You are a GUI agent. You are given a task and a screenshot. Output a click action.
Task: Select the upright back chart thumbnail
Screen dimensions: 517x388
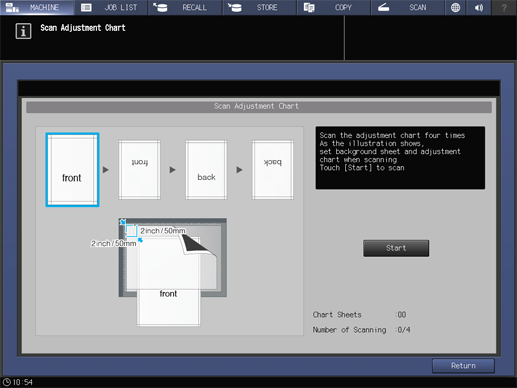pos(206,170)
